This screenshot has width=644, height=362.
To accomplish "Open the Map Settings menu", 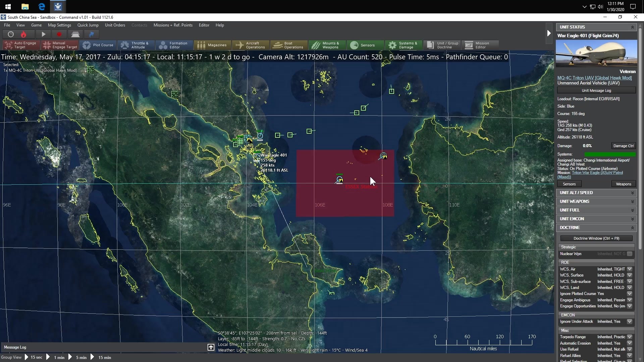I will [59, 25].
